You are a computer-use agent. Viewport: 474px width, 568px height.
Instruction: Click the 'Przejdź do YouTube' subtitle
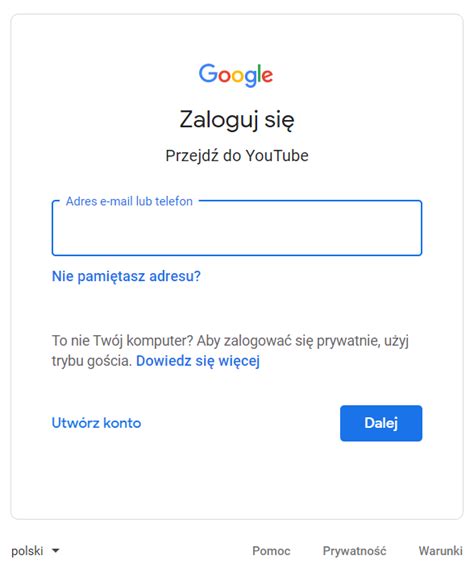(x=237, y=156)
